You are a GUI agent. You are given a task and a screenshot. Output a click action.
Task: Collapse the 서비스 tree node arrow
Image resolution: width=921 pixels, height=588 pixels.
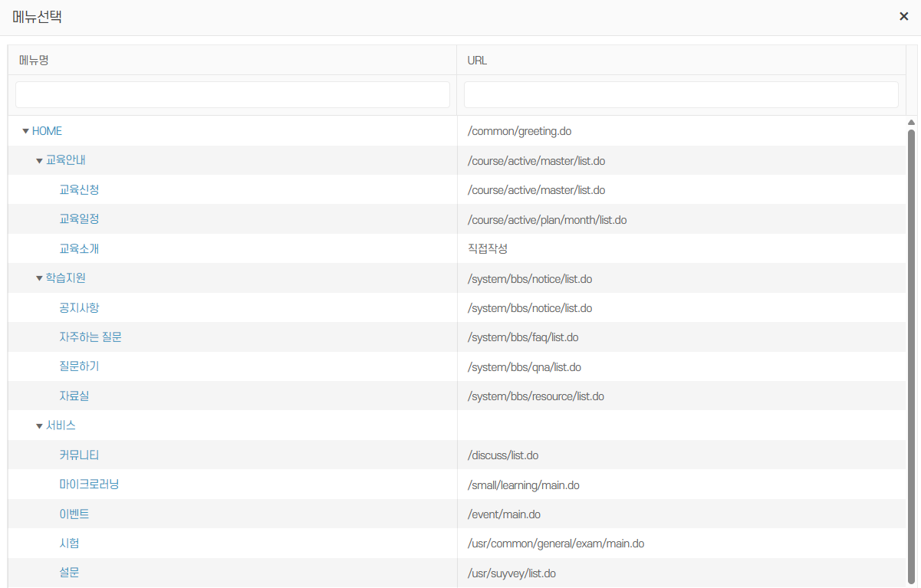pyautogui.click(x=39, y=425)
